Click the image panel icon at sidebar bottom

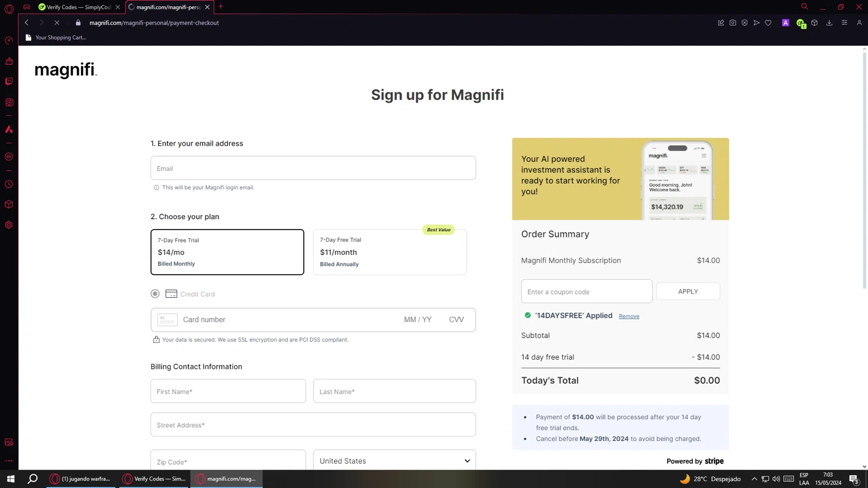(x=9, y=442)
